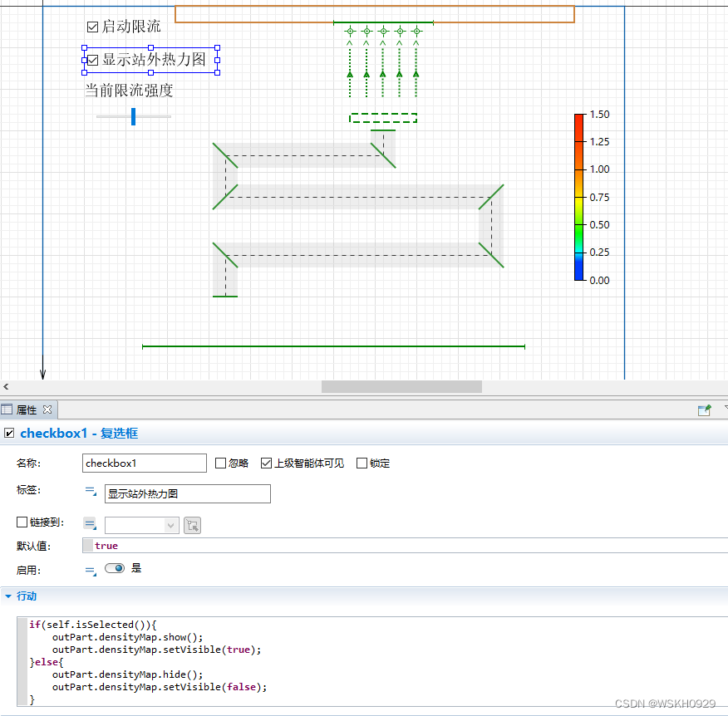Click the open-in-new-view icon in properties panel

(705, 410)
